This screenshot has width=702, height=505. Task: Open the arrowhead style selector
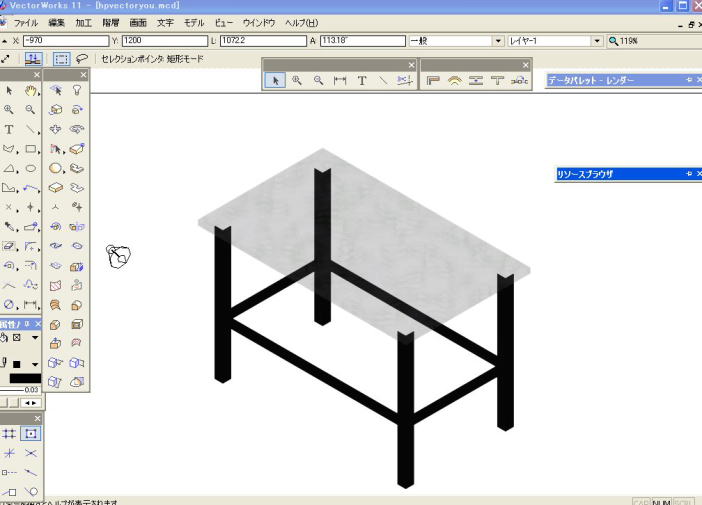31,403
